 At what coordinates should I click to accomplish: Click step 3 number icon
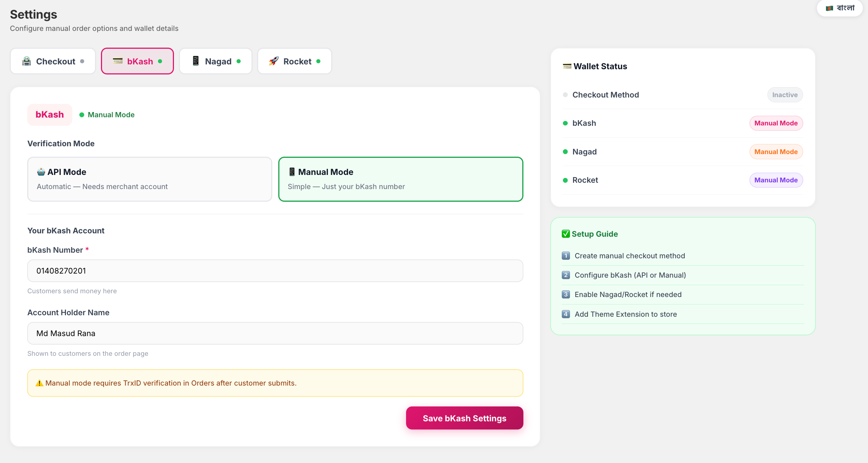(x=566, y=294)
